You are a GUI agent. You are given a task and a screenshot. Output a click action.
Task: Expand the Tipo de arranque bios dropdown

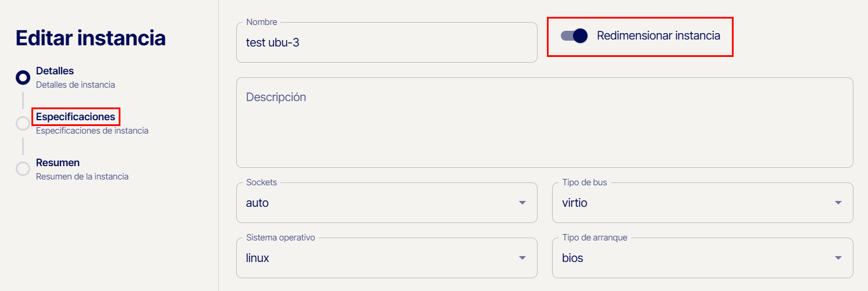click(x=692, y=258)
